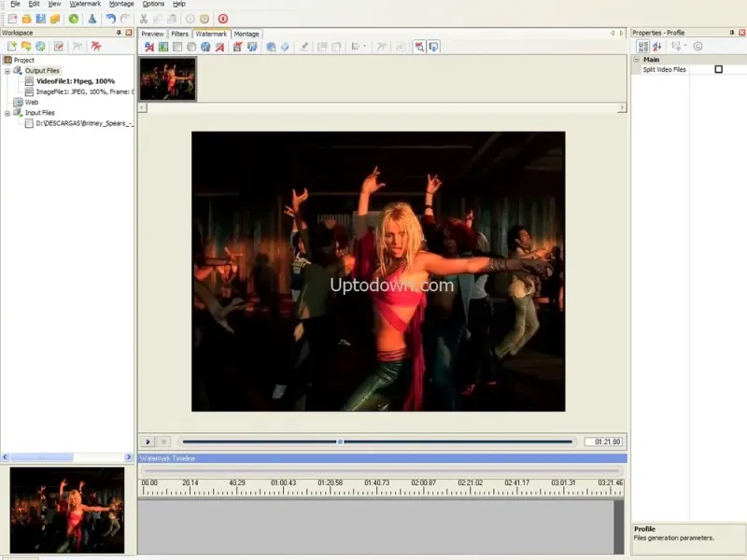Enable the Split Video Files checkbox
The height and width of the screenshot is (560, 747).
(718, 70)
